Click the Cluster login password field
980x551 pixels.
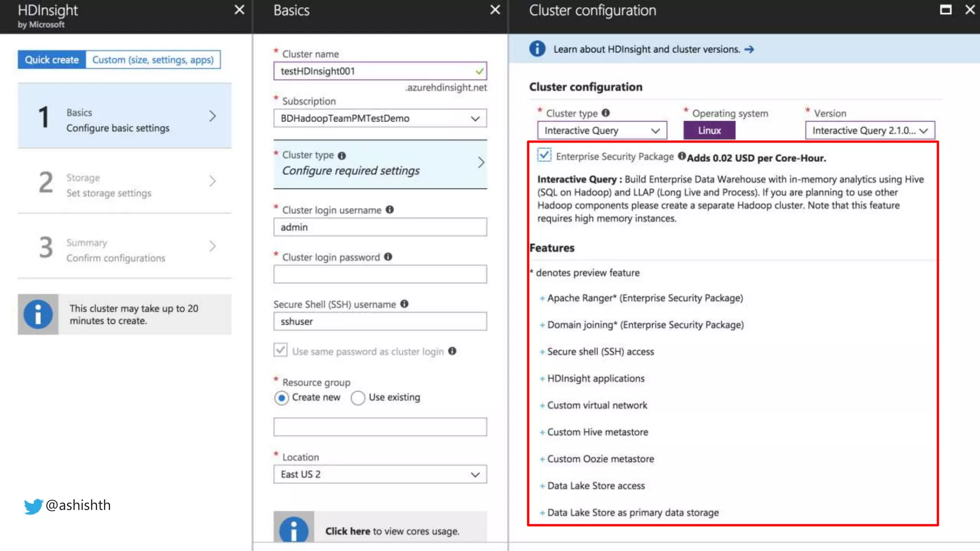pyautogui.click(x=380, y=275)
